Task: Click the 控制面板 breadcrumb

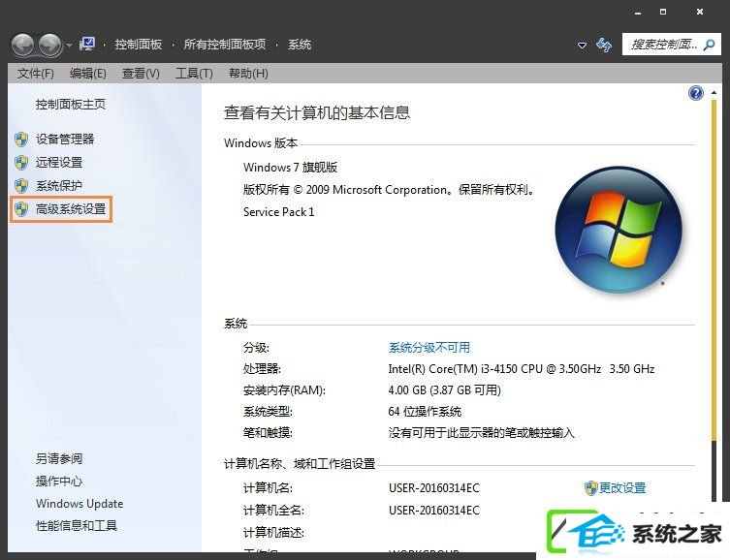Action: tap(139, 45)
